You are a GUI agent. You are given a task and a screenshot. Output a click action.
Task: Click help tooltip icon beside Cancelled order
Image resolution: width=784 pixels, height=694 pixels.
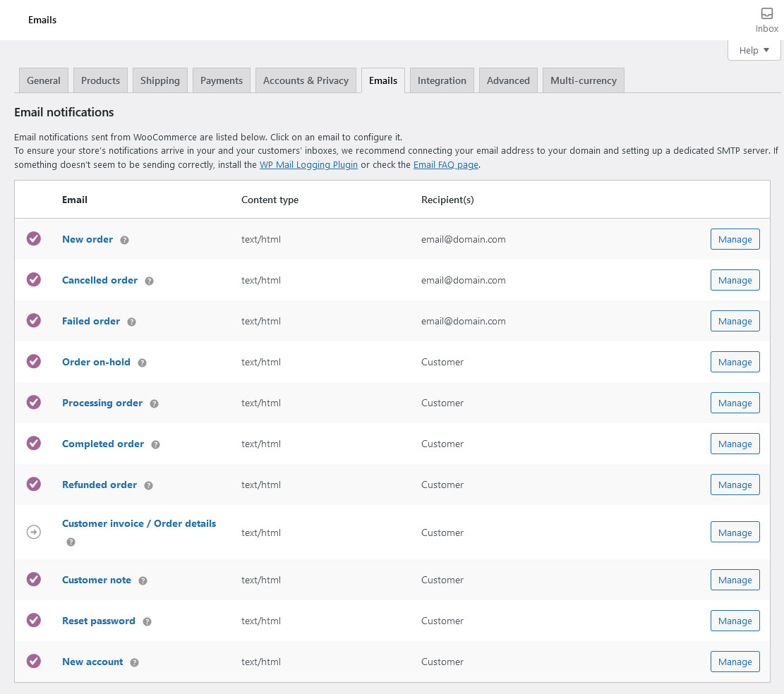149,281
